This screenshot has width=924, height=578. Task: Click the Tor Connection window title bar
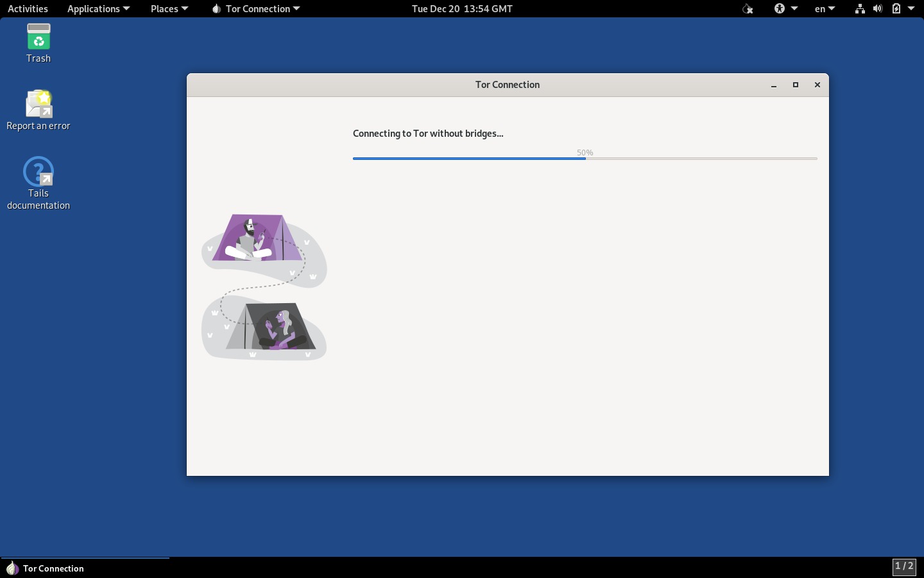tap(508, 85)
